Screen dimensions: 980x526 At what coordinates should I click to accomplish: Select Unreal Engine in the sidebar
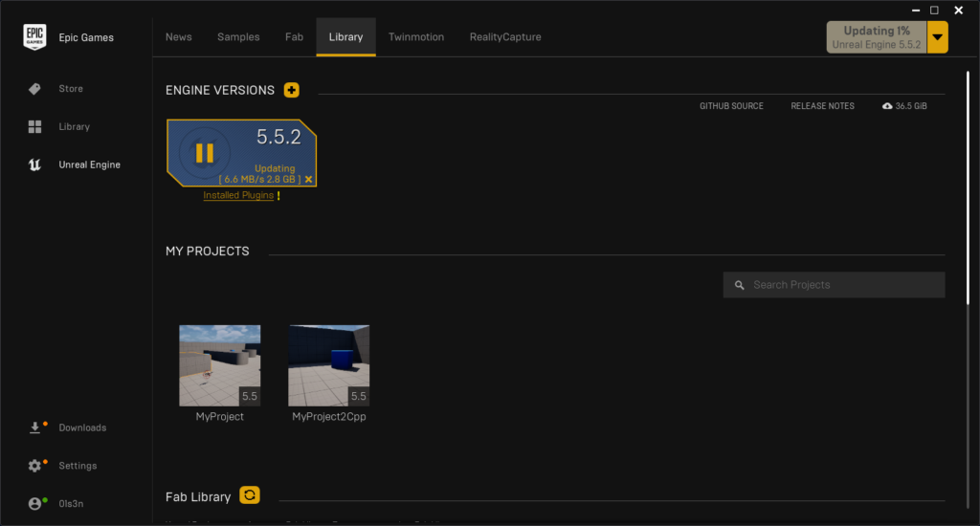[89, 165]
